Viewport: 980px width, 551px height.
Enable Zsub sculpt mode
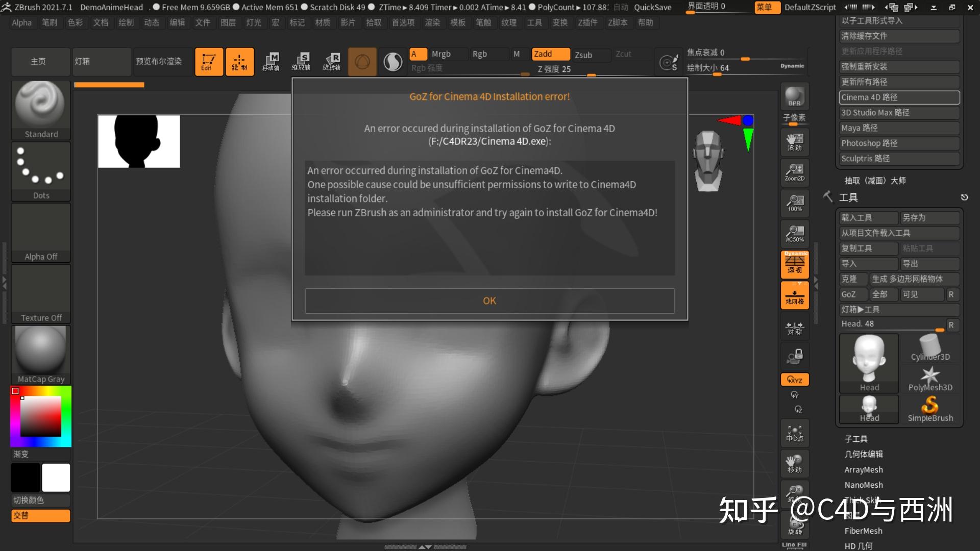584,55
